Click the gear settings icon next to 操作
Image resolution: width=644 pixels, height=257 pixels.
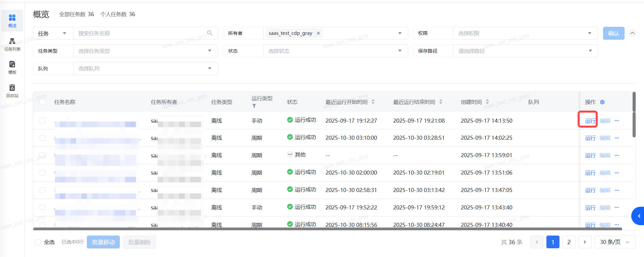tap(602, 102)
